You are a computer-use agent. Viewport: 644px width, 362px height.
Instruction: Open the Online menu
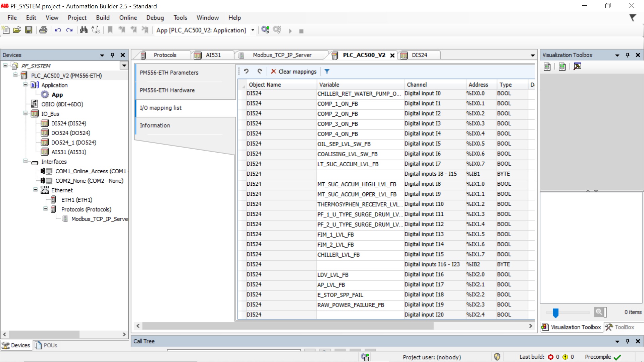(x=128, y=18)
